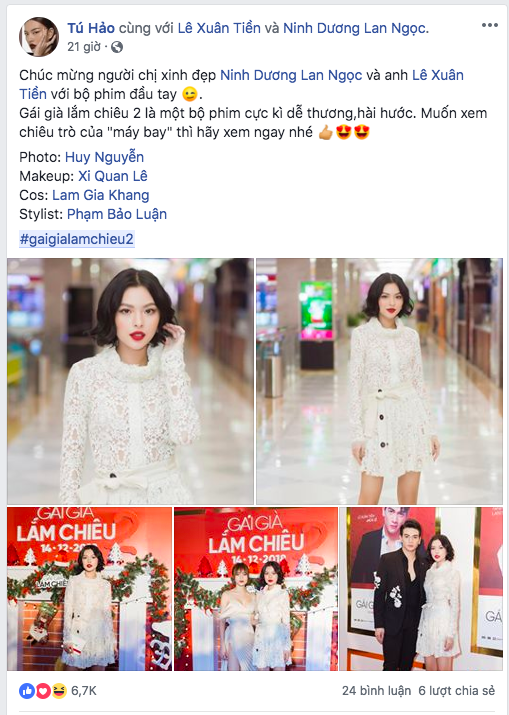Open the photo with man in black suit

(421, 589)
